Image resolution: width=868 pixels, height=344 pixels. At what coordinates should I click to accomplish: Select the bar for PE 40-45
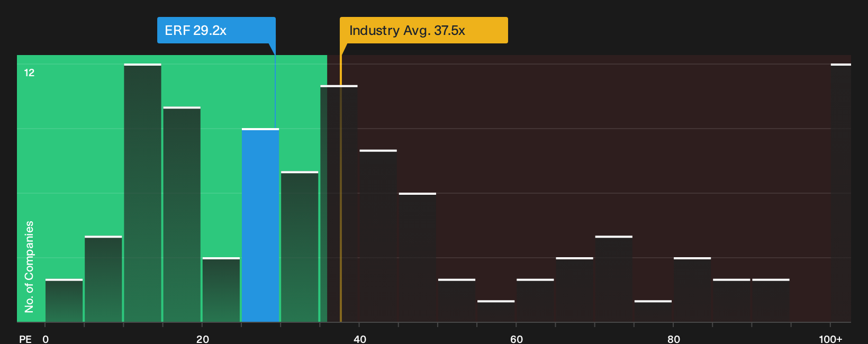pyautogui.click(x=378, y=236)
